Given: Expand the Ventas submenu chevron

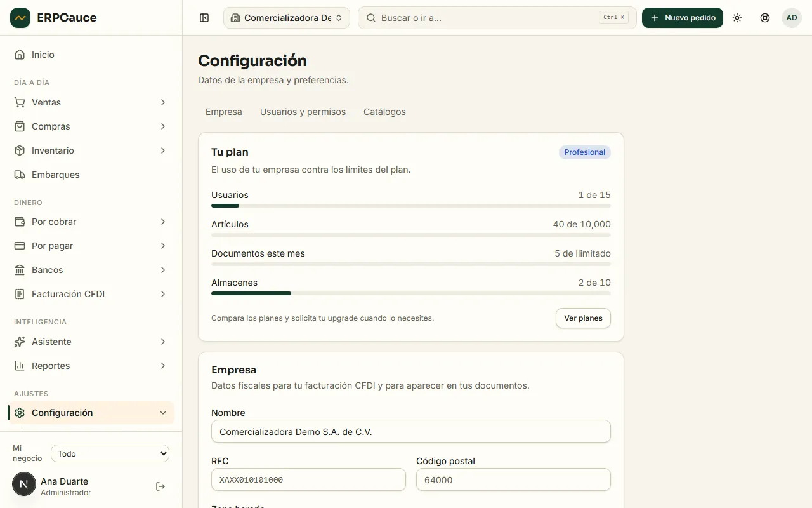Looking at the screenshot, I should [163, 102].
